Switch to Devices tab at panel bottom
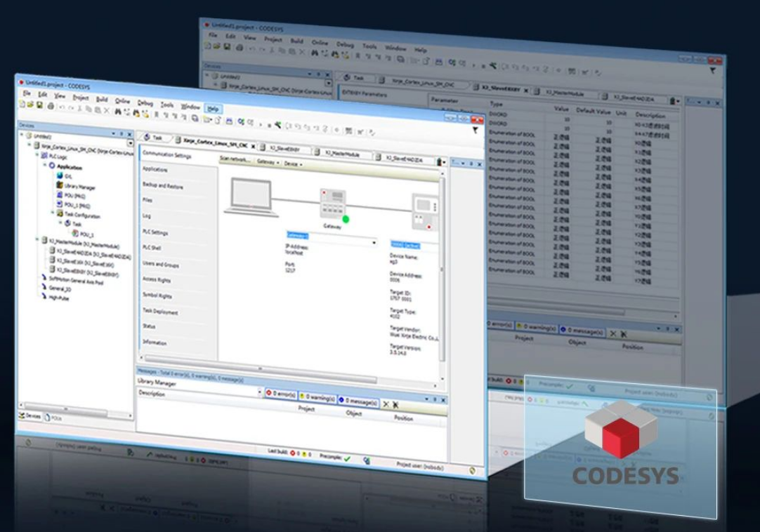Viewport: 760px width, 532px height. click(x=30, y=415)
